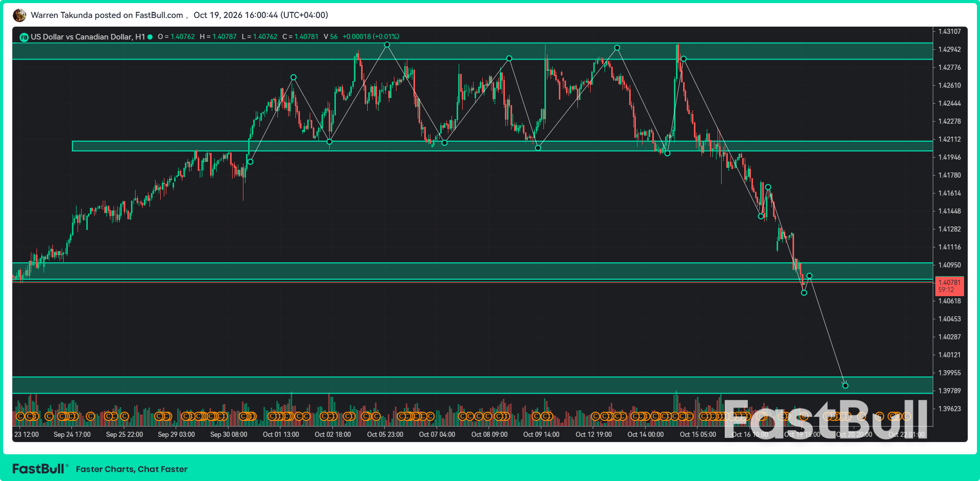Image resolution: width=980 pixels, height=481 pixels.
Task: Click time axis label 'Oct 01 13:00'
Action: pos(281,434)
